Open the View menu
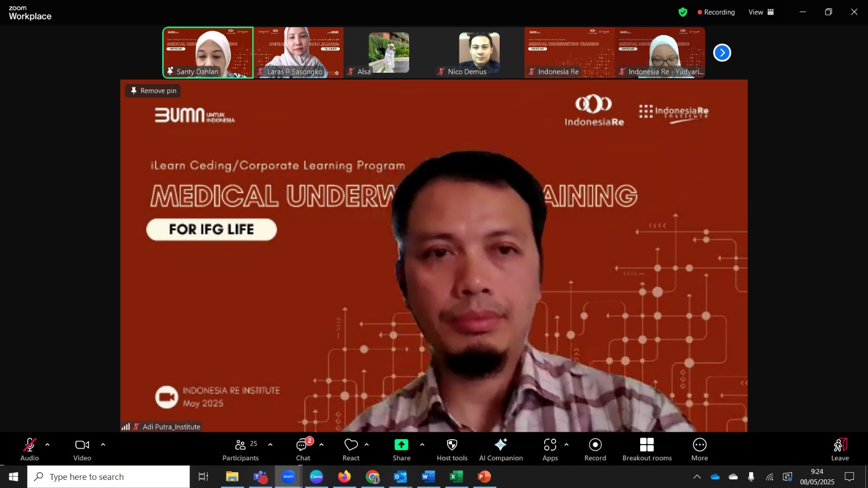The width and height of the screenshot is (868, 488). click(x=761, y=12)
